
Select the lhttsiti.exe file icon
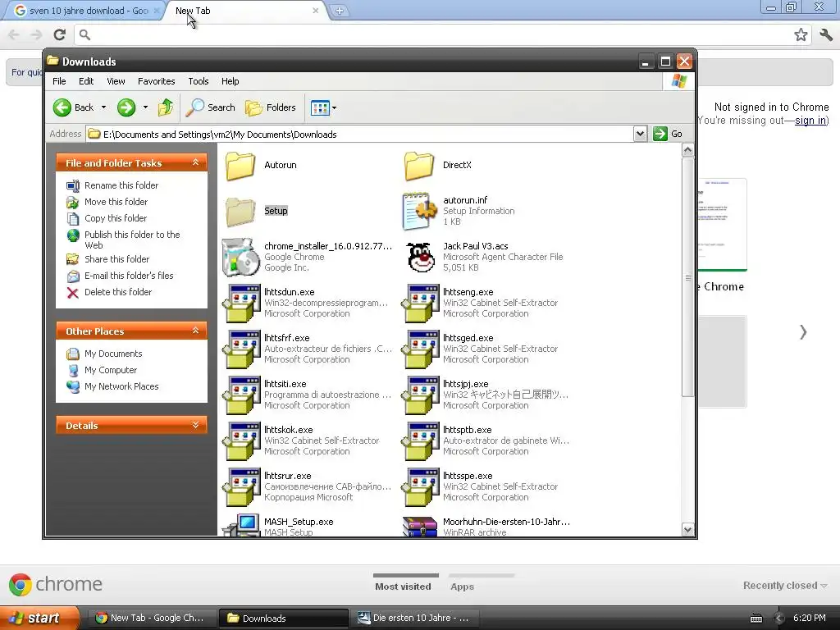point(240,395)
